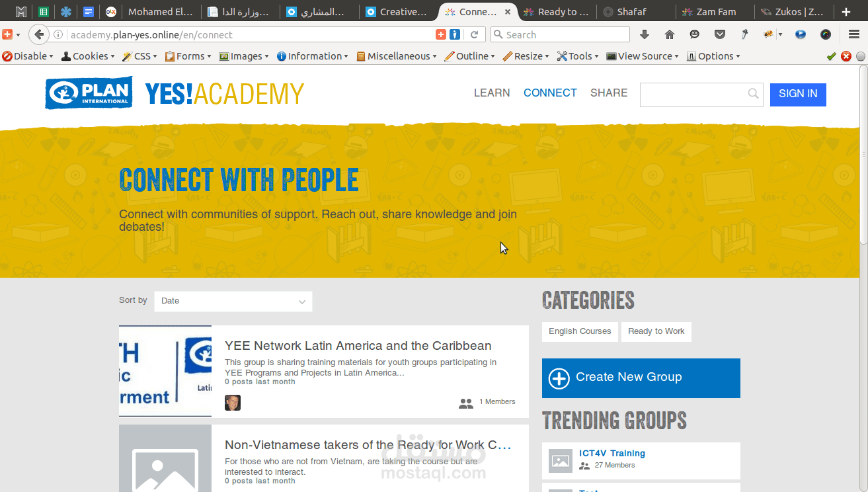The height and width of the screenshot is (492, 868).
Task: Filter by Ready to Work category
Action: (x=656, y=331)
